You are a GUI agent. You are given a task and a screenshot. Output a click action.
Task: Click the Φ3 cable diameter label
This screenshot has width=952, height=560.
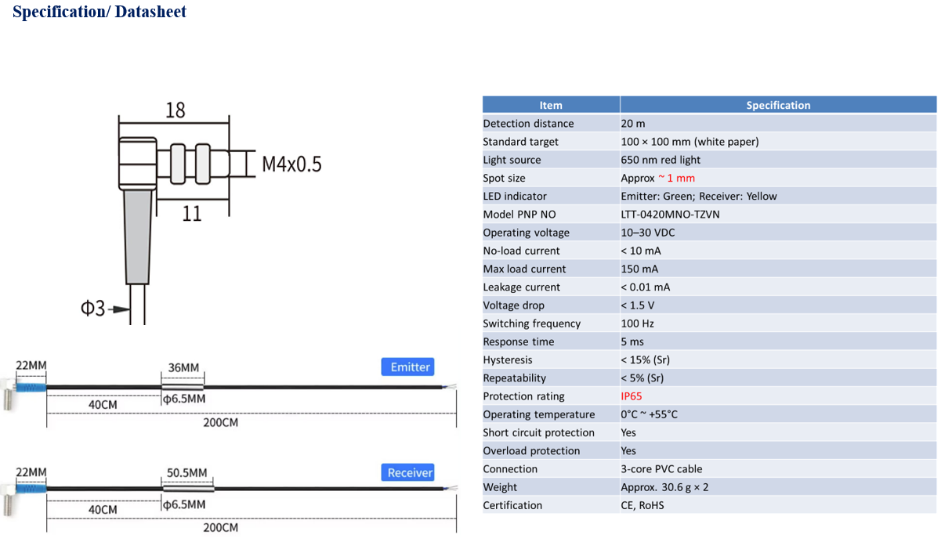tap(92, 309)
